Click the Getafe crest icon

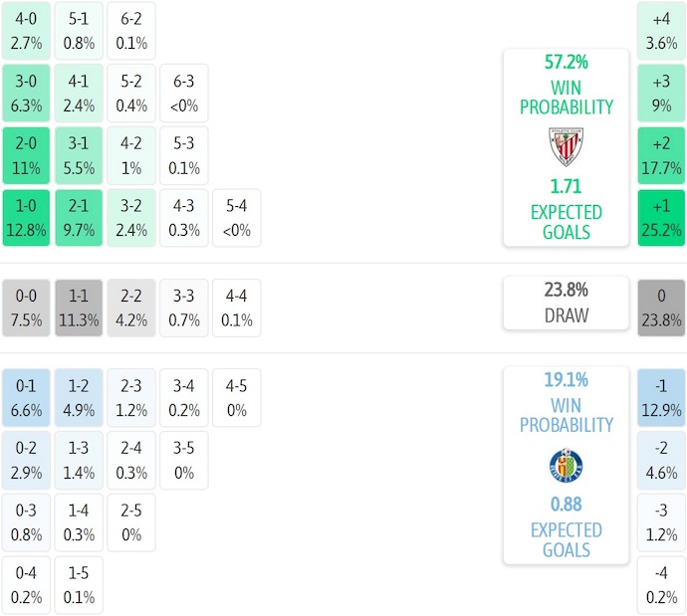566,466
